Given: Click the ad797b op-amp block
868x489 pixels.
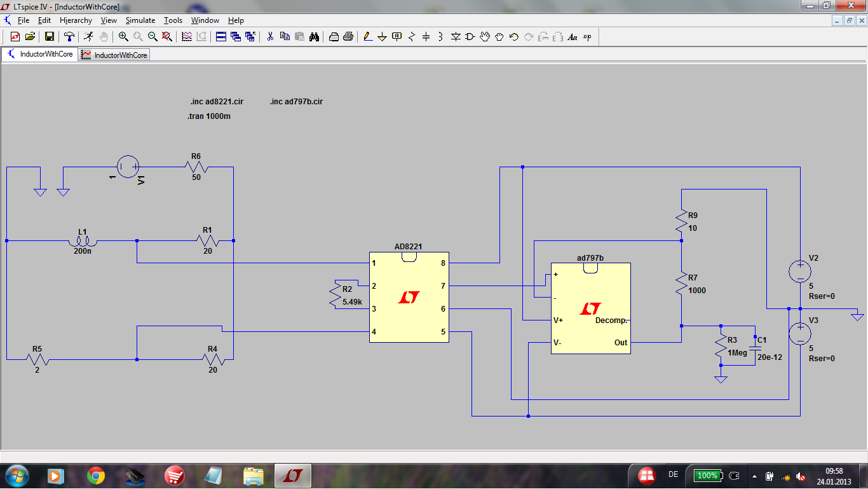Looking at the screenshot, I should coord(591,308).
